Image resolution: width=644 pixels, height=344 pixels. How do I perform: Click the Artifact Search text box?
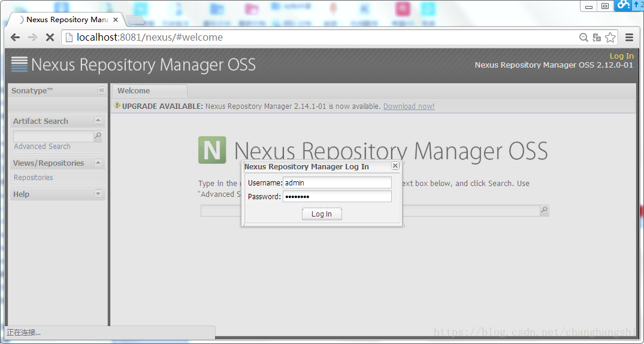coord(54,136)
